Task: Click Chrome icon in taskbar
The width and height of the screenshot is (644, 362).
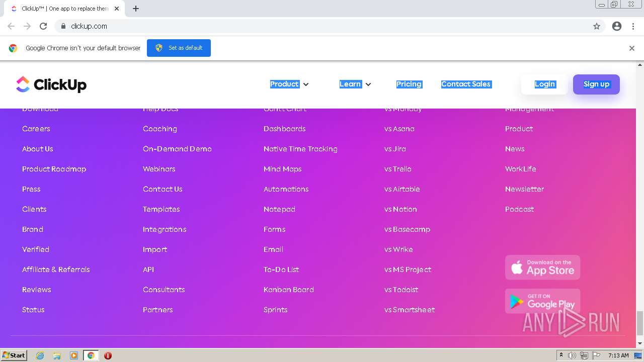Action: [91, 355]
